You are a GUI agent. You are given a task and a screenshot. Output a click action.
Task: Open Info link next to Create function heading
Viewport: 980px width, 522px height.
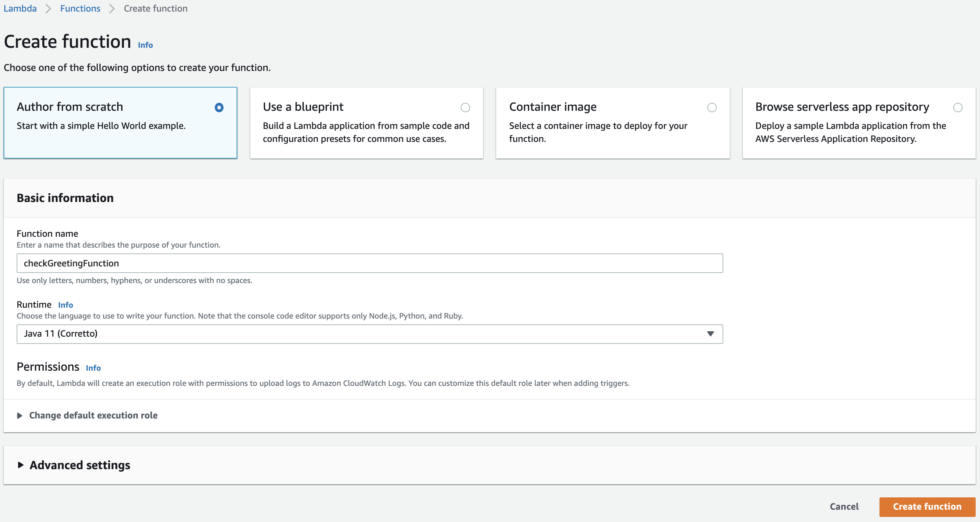point(145,45)
